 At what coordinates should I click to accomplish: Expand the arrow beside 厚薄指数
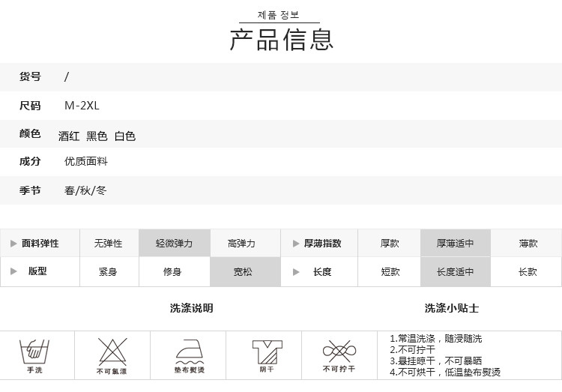click(295, 244)
